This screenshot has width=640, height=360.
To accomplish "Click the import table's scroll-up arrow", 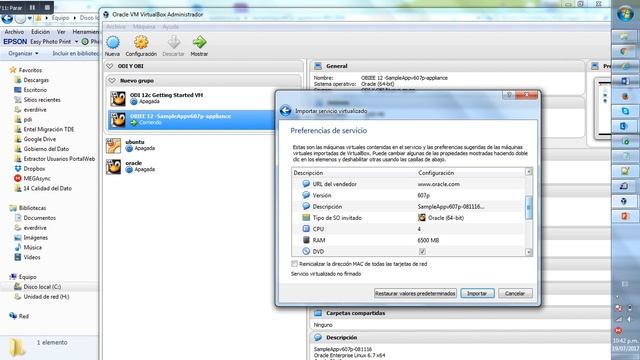I will click(529, 172).
